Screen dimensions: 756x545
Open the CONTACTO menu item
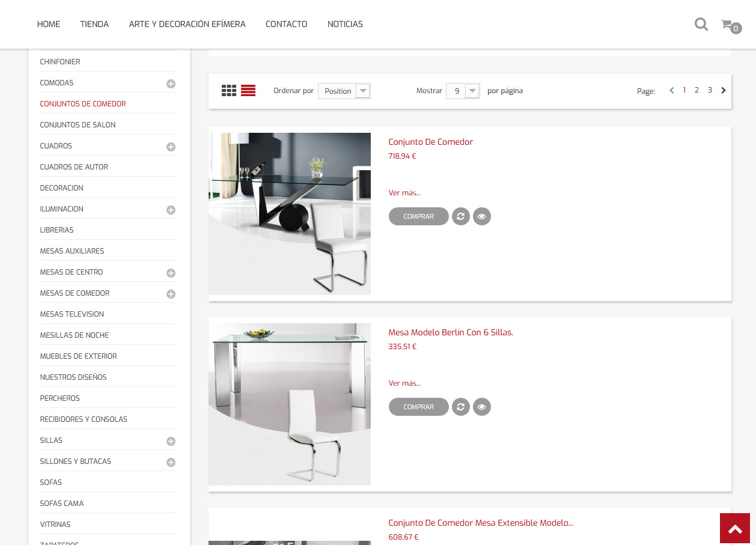pyautogui.click(x=287, y=24)
